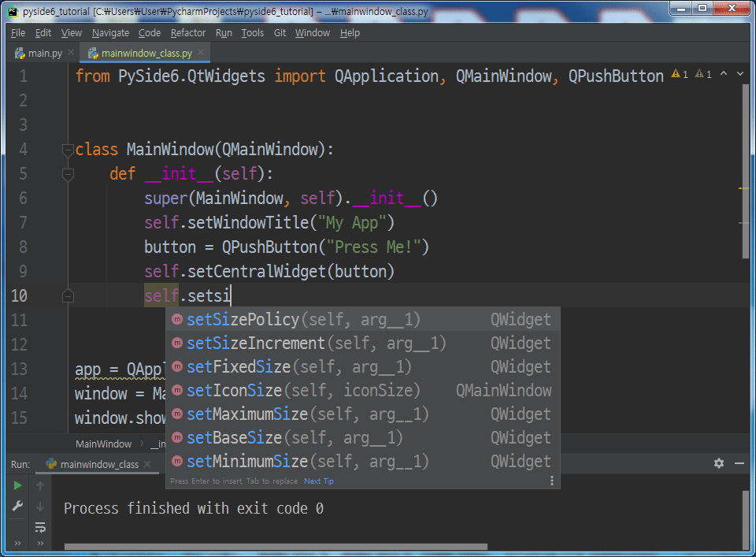Click the down stack trace arrow
Image resolution: width=756 pixels, height=557 pixels.
[x=40, y=507]
